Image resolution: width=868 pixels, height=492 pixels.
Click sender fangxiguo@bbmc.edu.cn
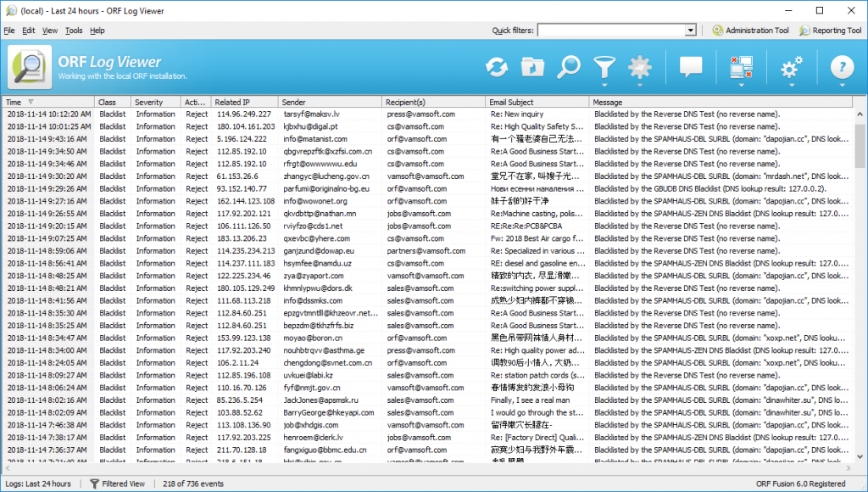[325, 450]
